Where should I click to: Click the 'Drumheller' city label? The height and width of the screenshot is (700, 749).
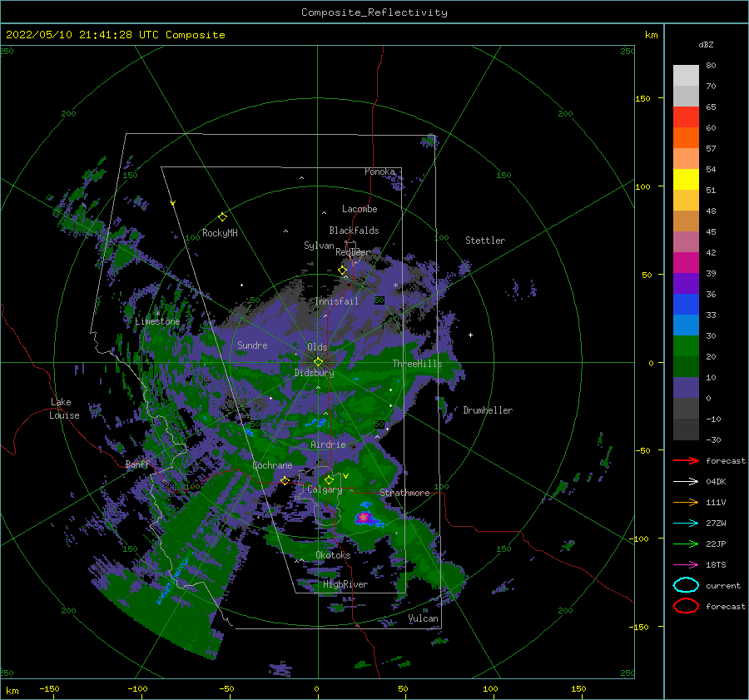click(488, 410)
